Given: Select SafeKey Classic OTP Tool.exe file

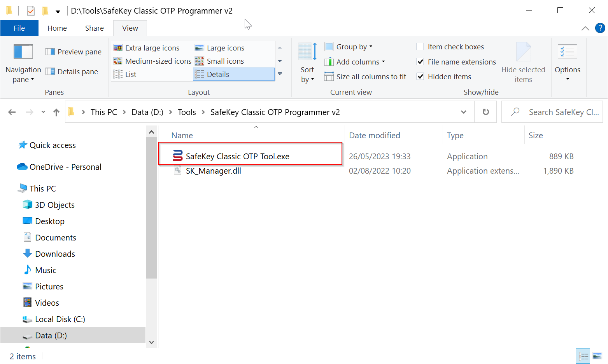Looking at the screenshot, I should tap(237, 156).
